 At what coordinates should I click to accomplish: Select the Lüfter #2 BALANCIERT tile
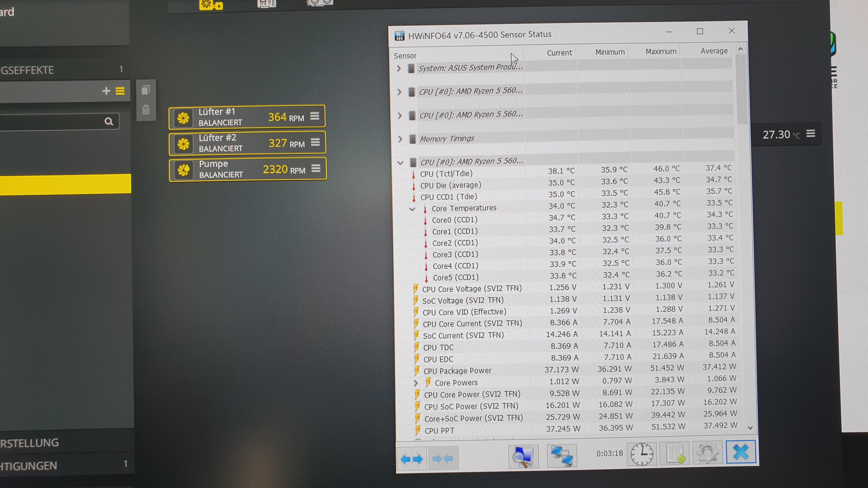tap(236, 143)
